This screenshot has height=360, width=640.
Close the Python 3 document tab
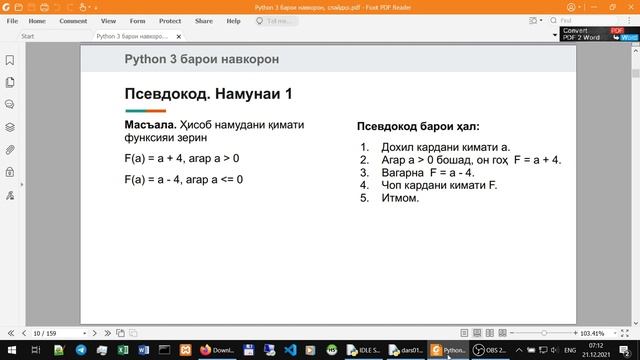coord(179,36)
